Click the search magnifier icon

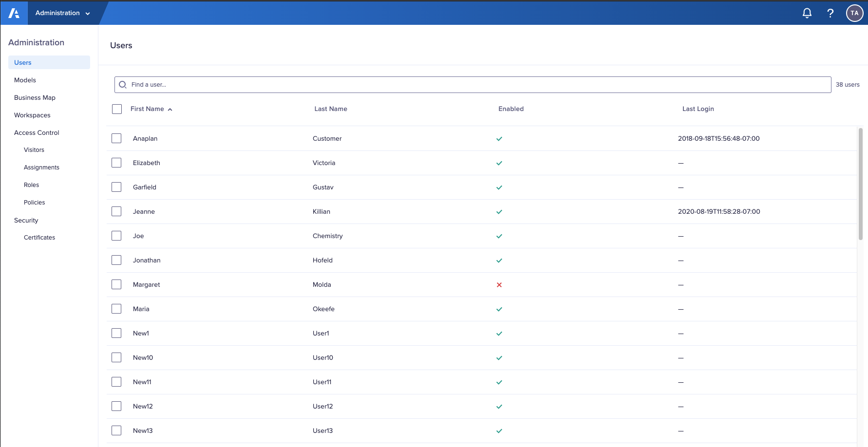coord(123,85)
